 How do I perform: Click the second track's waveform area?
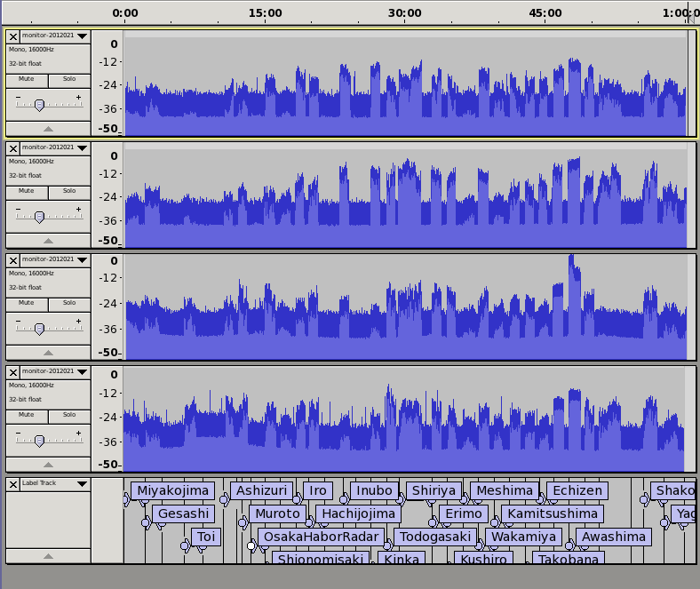(405, 195)
